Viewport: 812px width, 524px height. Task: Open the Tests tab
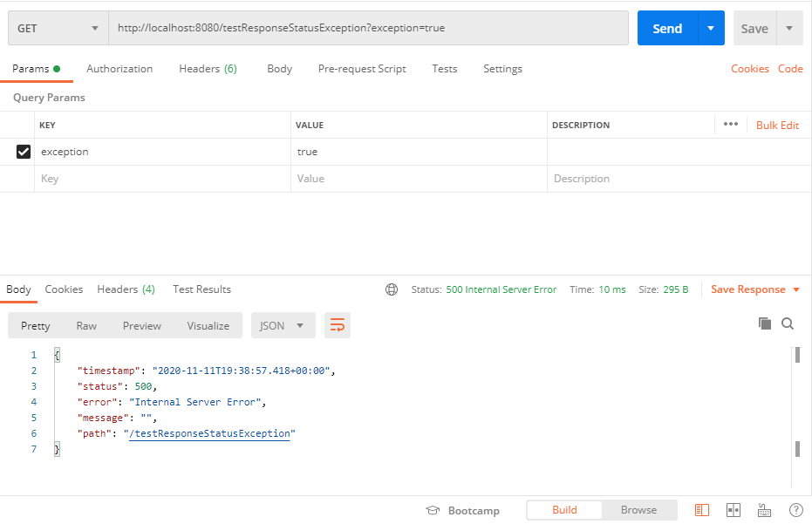pos(445,69)
